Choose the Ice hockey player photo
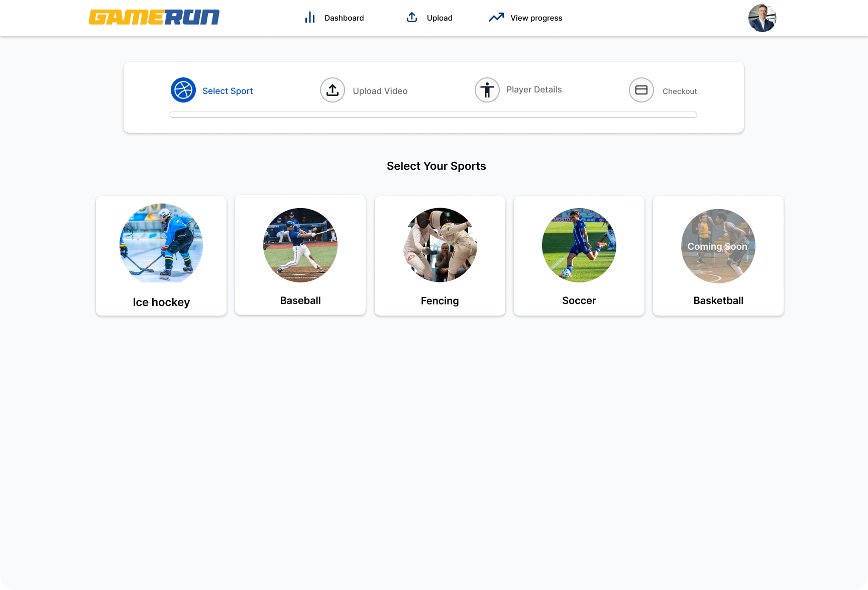This screenshot has width=868, height=590. coord(161,243)
